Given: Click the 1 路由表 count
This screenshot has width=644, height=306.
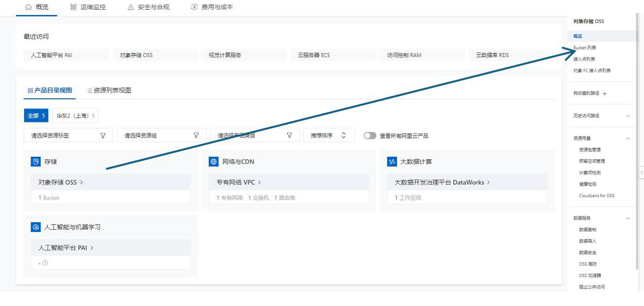Looking at the screenshot, I should click(x=285, y=198).
